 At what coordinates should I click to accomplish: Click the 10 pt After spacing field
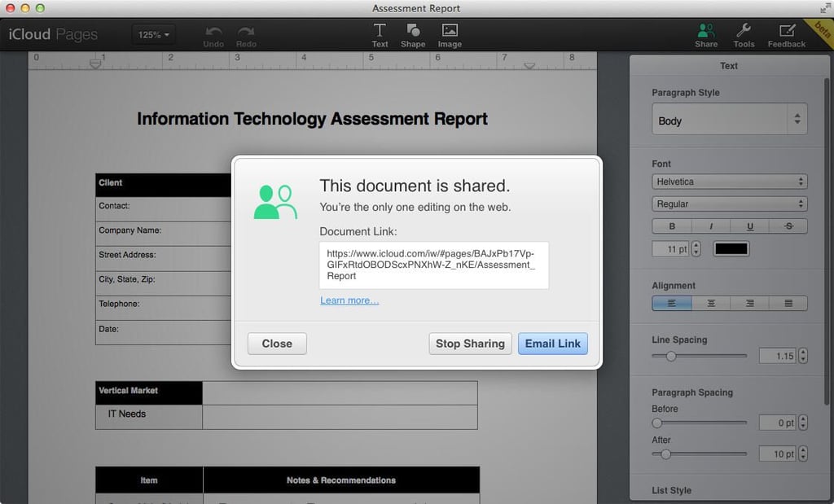click(778, 454)
